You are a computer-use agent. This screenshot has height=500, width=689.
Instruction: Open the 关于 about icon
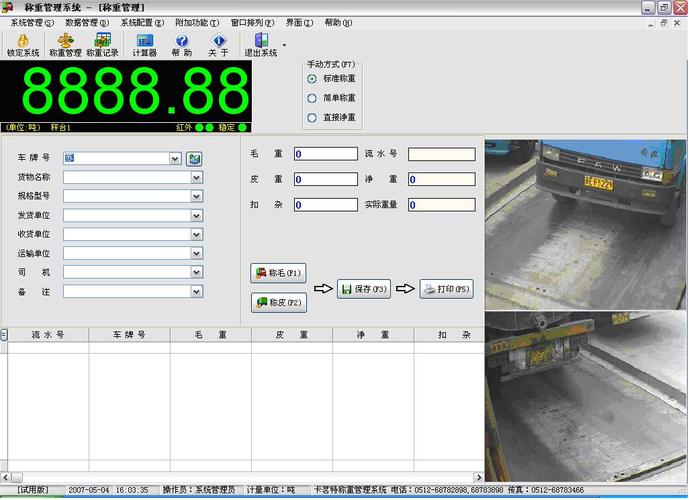pos(218,41)
